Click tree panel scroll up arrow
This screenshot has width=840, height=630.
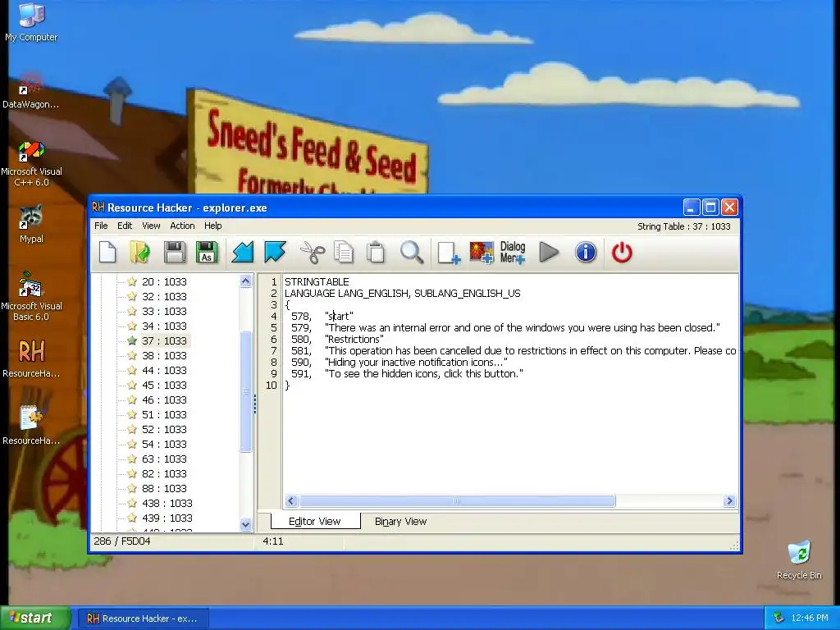(x=245, y=281)
